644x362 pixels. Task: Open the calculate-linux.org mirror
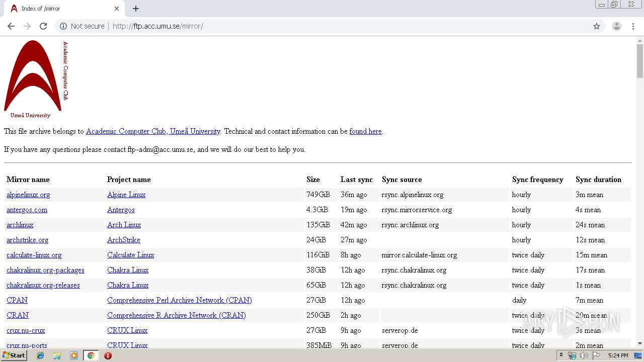(34, 255)
